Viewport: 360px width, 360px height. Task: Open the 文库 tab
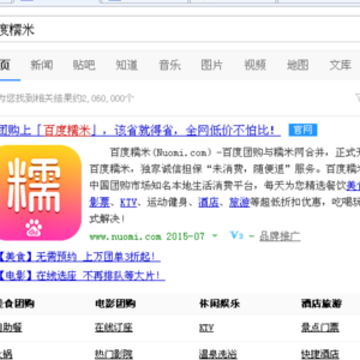[340, 65]
